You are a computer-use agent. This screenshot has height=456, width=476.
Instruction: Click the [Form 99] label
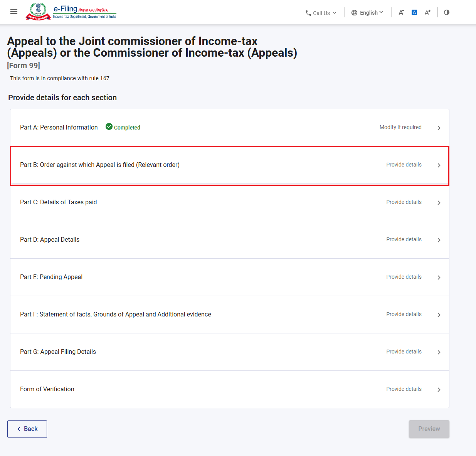click(x=24, y=66)
